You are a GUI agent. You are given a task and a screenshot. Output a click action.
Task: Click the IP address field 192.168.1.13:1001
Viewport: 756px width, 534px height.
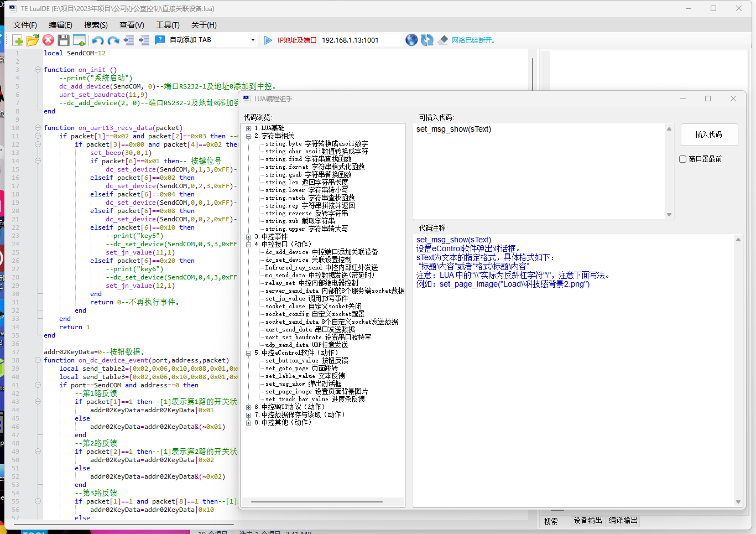(350, 40)
